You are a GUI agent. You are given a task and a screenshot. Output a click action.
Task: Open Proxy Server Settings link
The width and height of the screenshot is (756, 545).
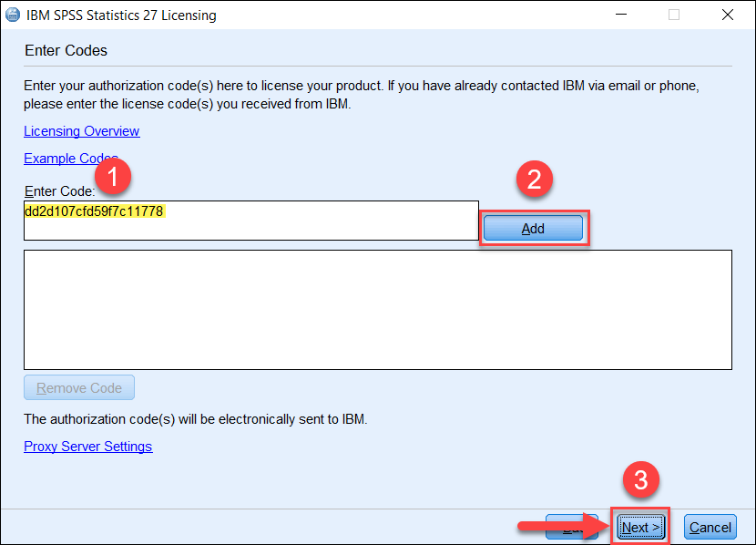pyautogui.click(x=88, y=447)
